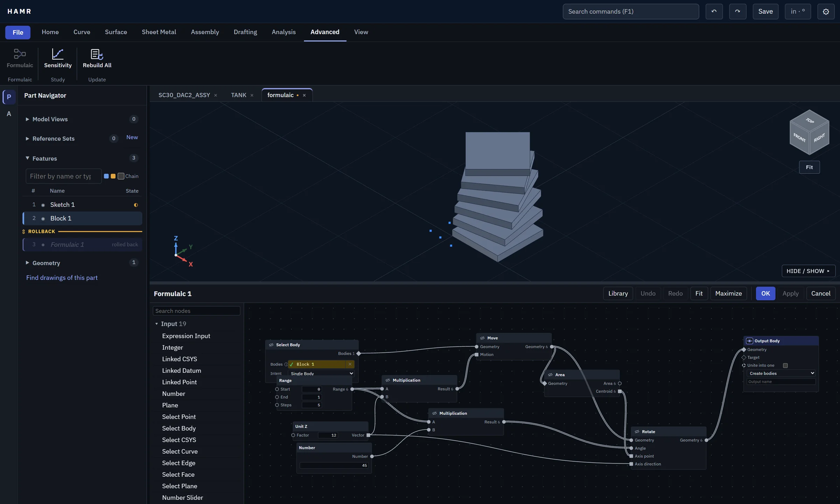Screen dimensions: 840x504
Task: Open the Create bodies dropdown
Action: tap(781, 373)
